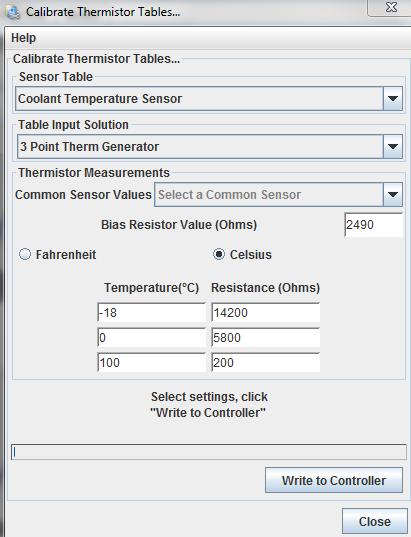Click the 0 temperature field
Image resolution: width=411 pixels, height=537 pixels.
tap(151, 337)
